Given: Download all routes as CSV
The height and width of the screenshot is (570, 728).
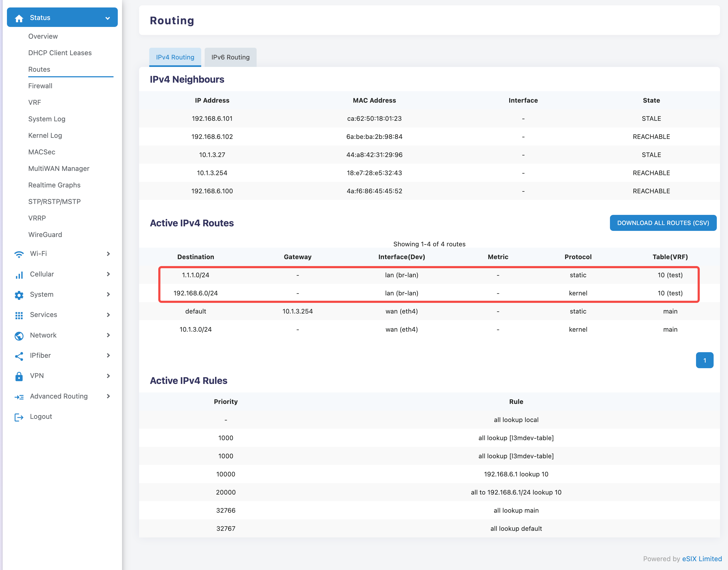Looking at the screenshot, I should [663, 223].
